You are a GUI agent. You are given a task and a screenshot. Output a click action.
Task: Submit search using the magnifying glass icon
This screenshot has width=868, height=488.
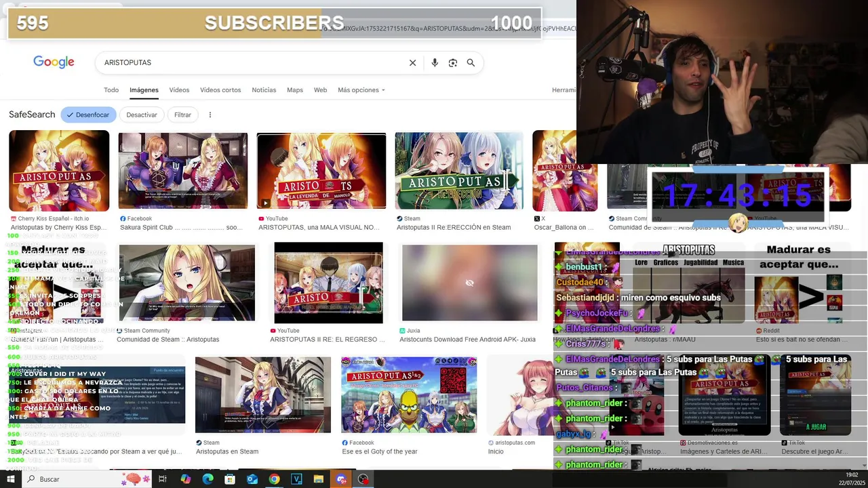[471, 62]
